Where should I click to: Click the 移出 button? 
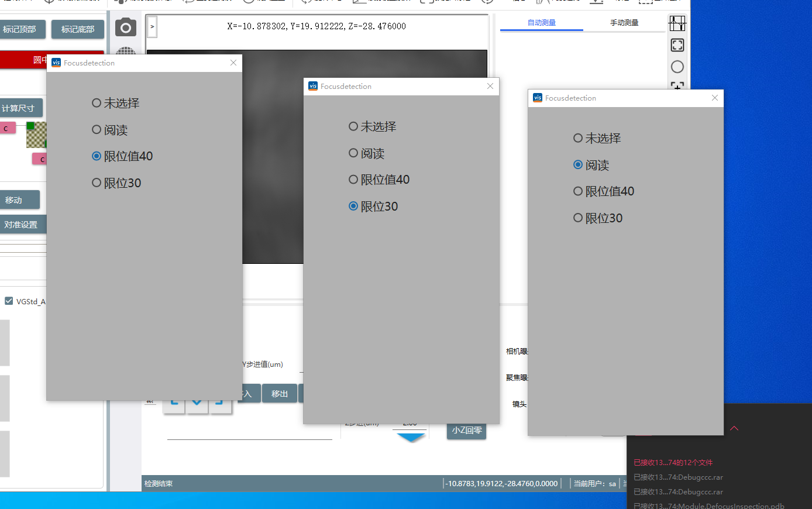(x=280, y=394)
